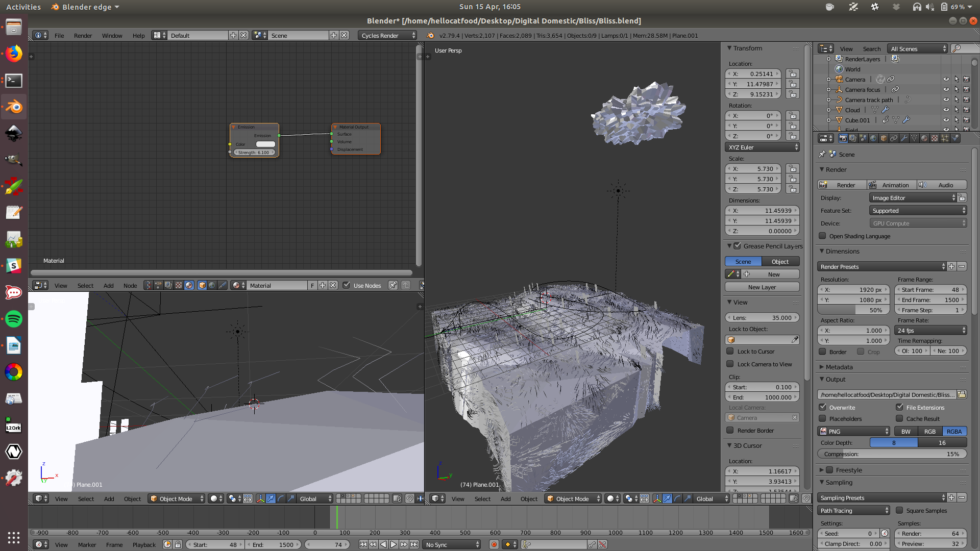Viewport: 980px width, 551px height.
Task: Open Firefox from the Ubuntu dock
Action: click(x=14, y=53)
